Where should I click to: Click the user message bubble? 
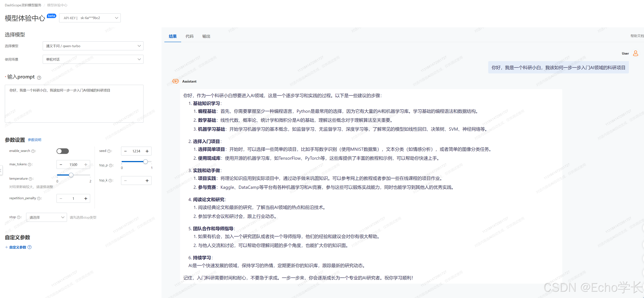click(x=558, y=67)
